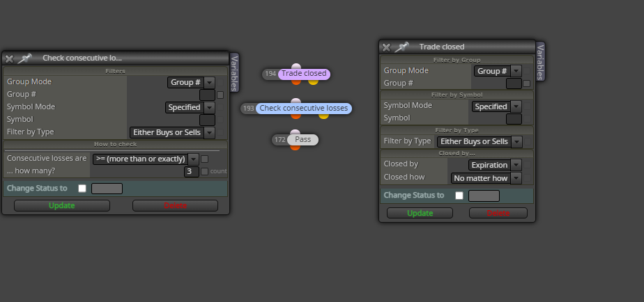Viewport: 644px width, 302px height.
Task: Select the blue Check consecutive losses block
Action: coord(303,109)
